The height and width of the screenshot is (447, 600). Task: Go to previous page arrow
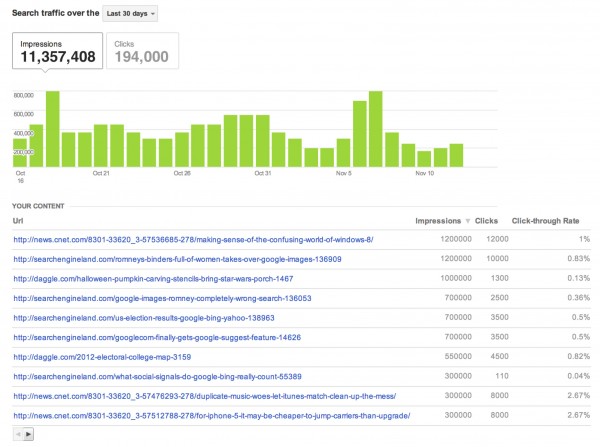18,434
